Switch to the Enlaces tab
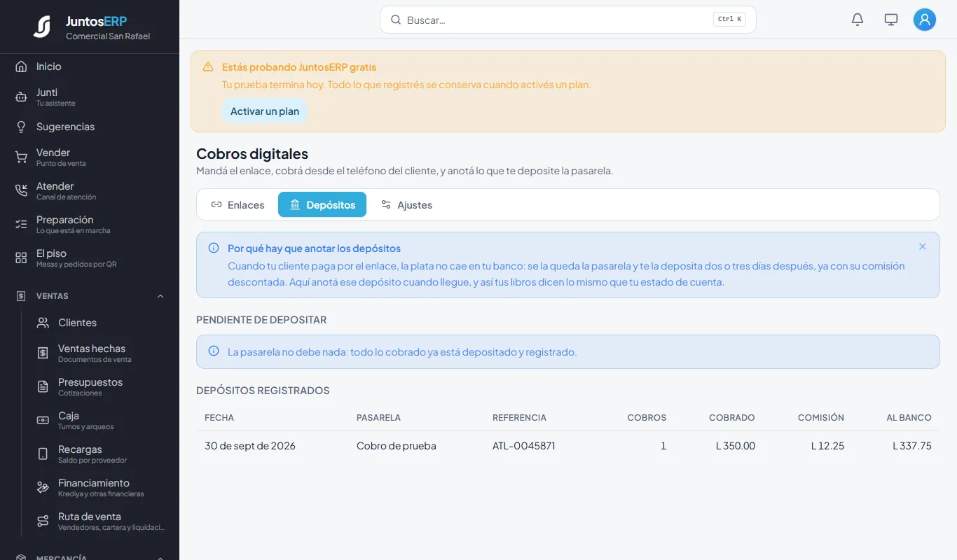This screenshot has height=560, width=957. 237,205
